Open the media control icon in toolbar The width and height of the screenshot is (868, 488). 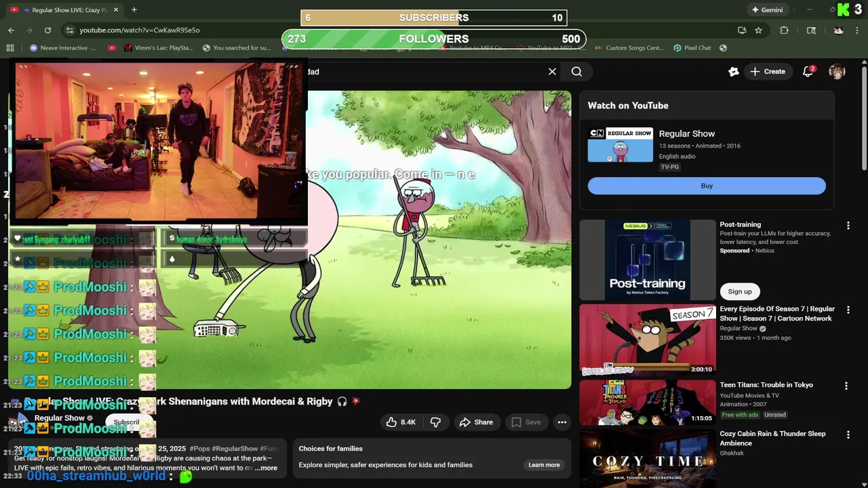click(x=811, y=30)
